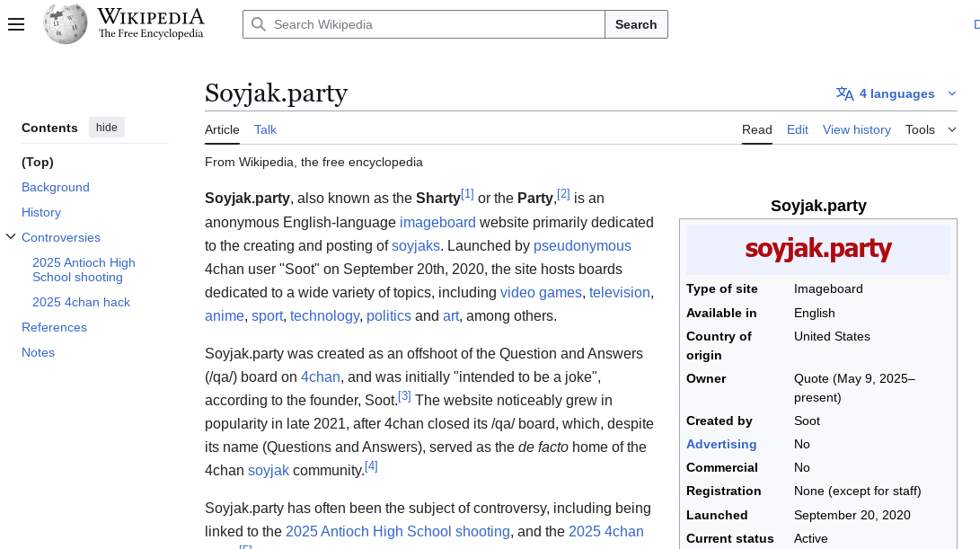
Task: Open the Edit tab
Action: click(x=798, y=129)
